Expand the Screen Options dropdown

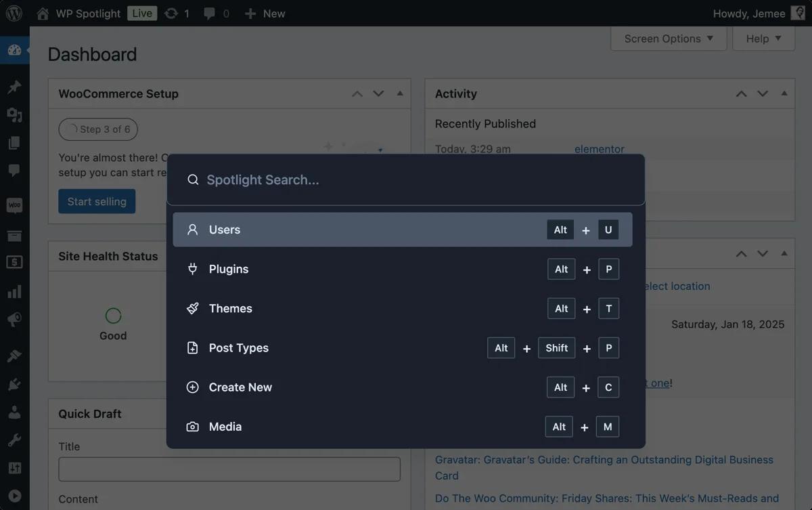click(669, 39)
